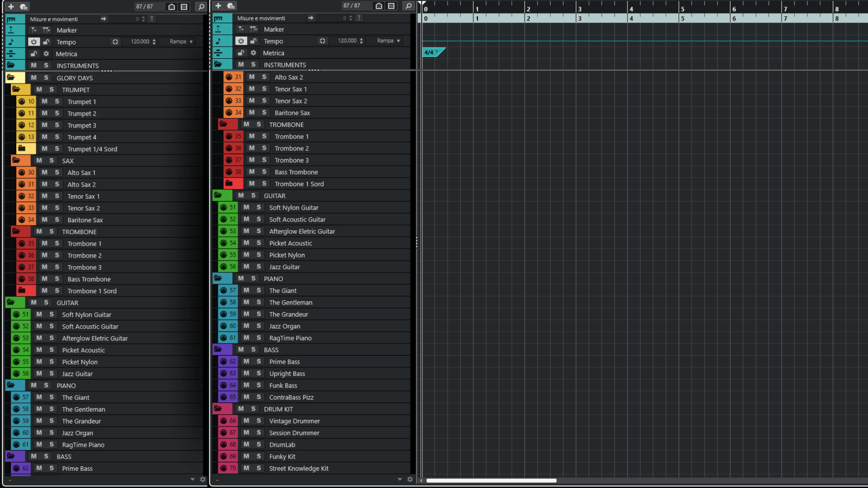The image size is (868, 488).
Task: Open track visibility agents icon in left track list
Action: [x=171, y=7]
